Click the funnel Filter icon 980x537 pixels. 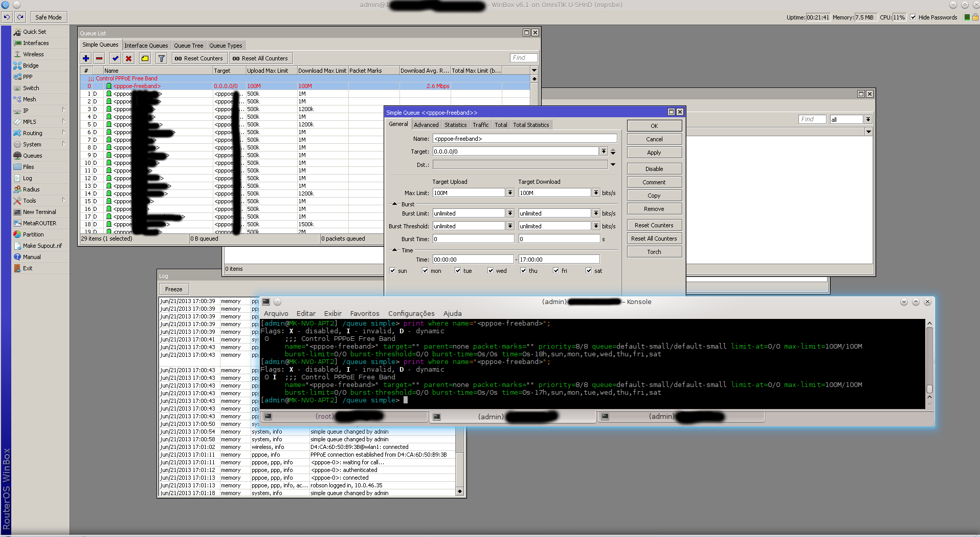click(162, 58)
